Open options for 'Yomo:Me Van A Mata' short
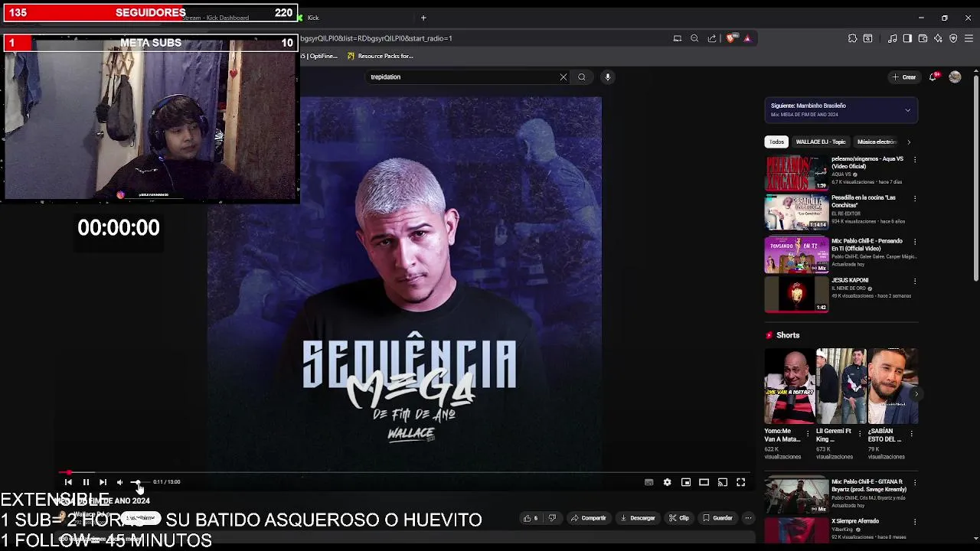This screenshot has width=980, height=551. coord(807,434)
